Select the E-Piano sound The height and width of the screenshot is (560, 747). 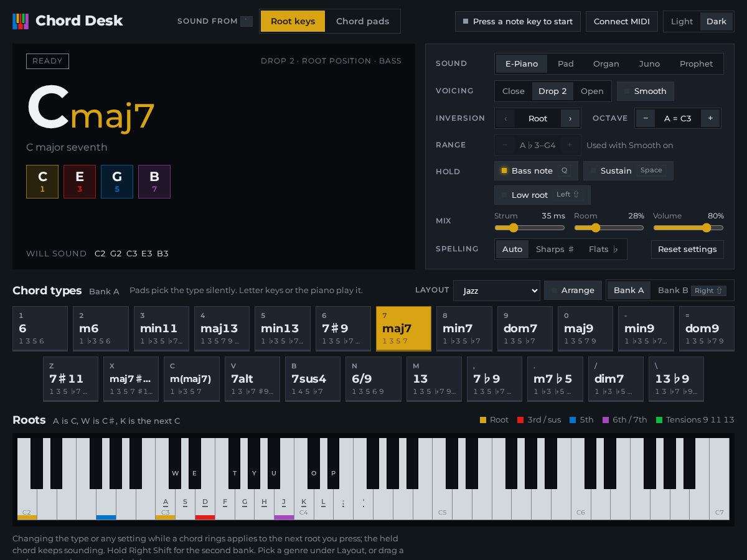point(522,63)
